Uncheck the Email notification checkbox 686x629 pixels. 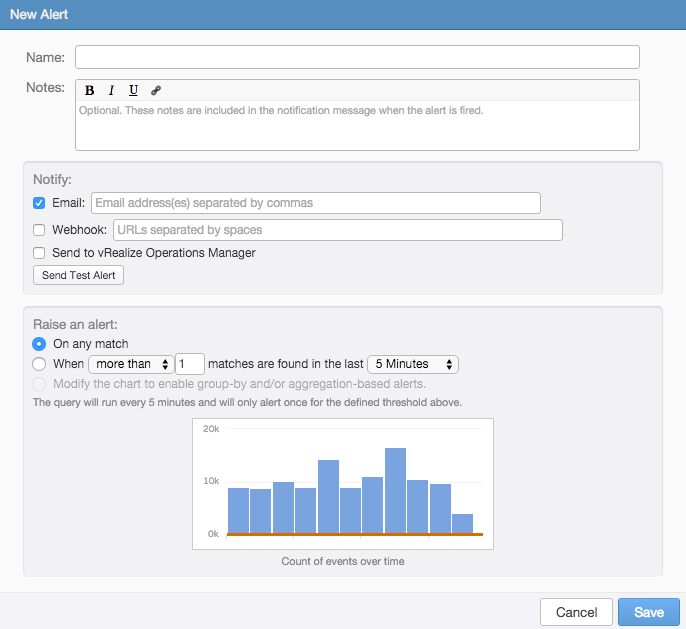39,203
